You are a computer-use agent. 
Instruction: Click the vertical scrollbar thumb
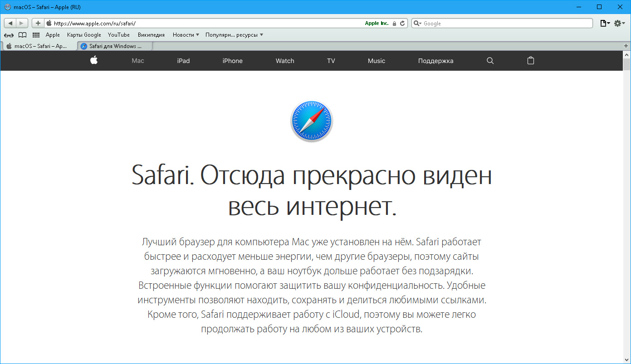click(627, 64)
